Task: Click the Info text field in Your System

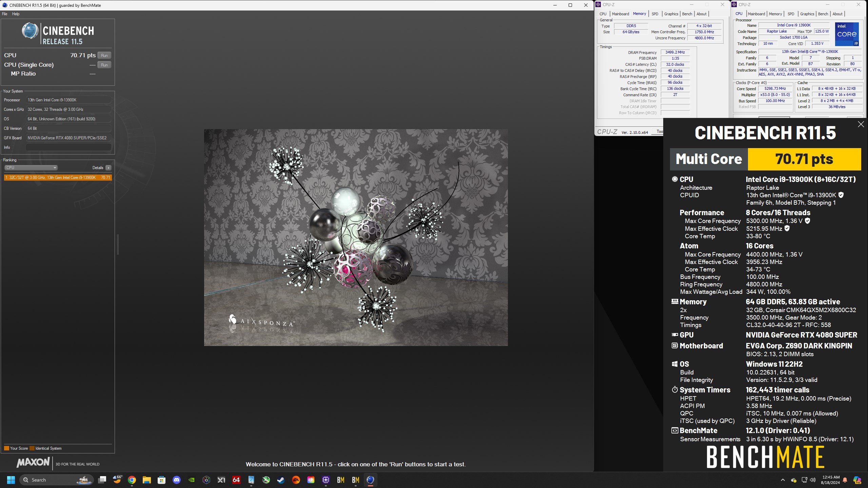Action: pos(68,147)
